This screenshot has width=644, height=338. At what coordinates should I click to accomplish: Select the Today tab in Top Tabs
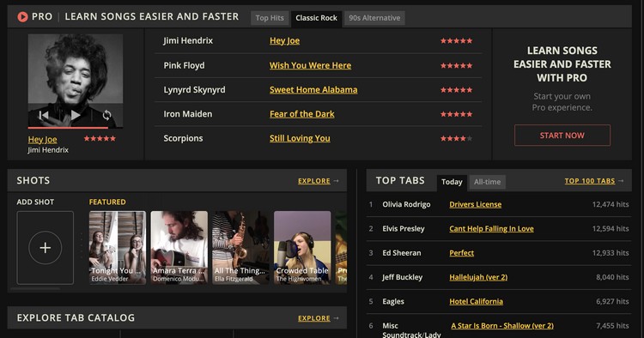pyautogui.click(x=452, y=182)
